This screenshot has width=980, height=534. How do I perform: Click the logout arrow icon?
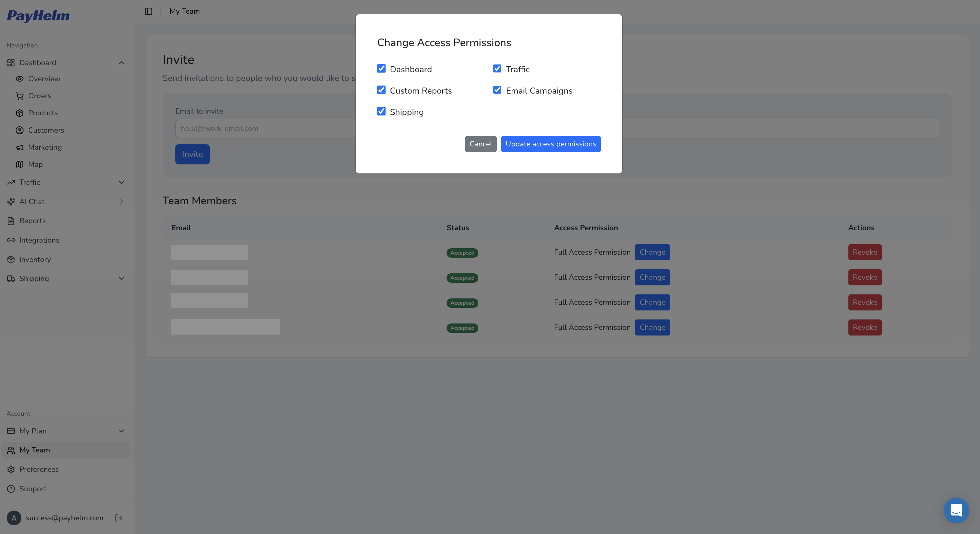tap(118, 518)
